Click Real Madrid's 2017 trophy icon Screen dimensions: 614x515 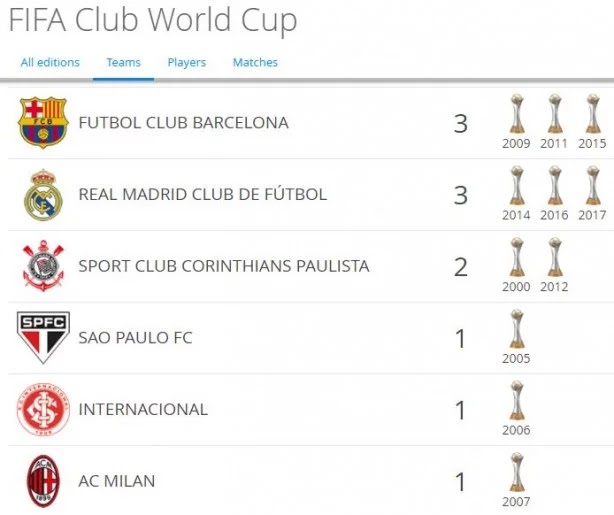(592, 186)
